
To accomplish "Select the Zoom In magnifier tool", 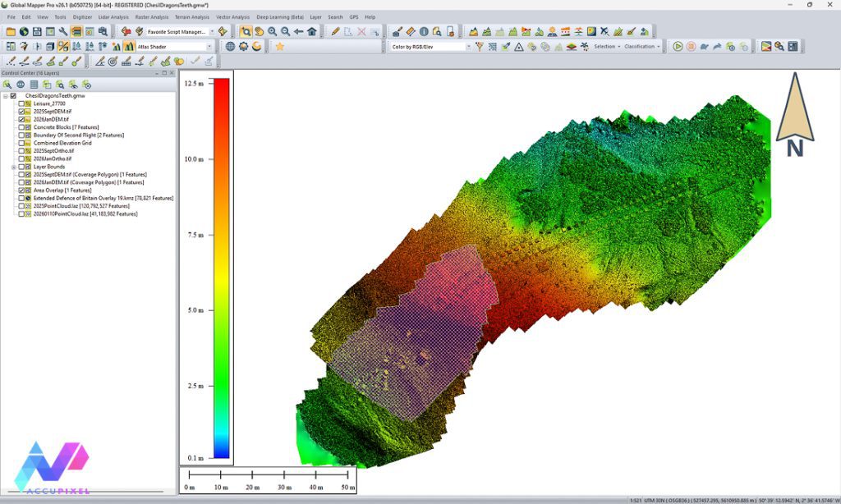I will 273,32.
